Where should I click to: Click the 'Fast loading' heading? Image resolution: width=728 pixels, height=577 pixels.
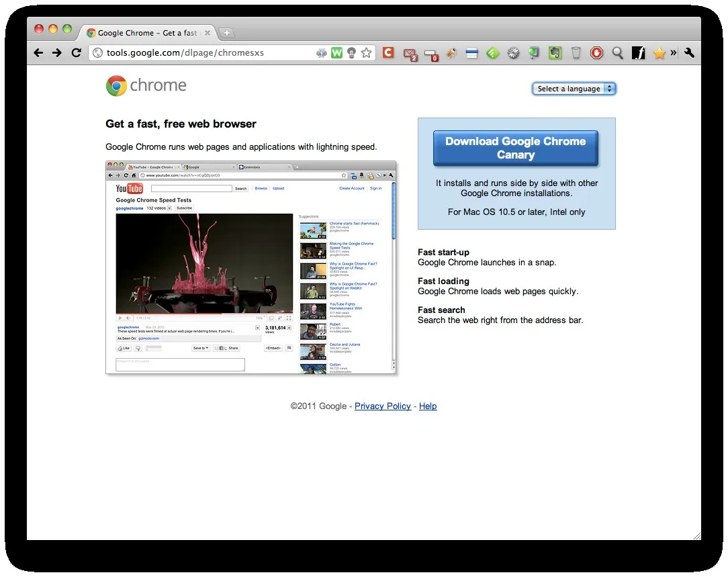pos(443,281)
